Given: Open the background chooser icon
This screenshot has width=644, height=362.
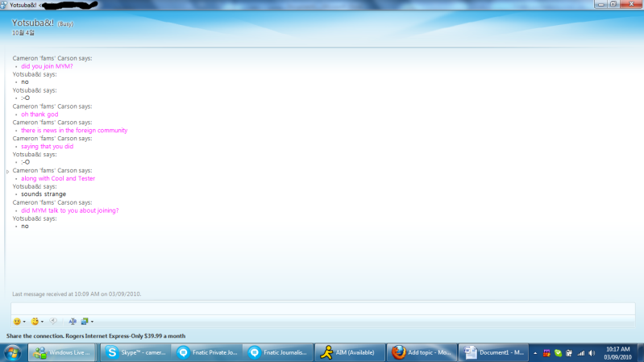Looking at the screenshot, I should [x=85, y=322].
